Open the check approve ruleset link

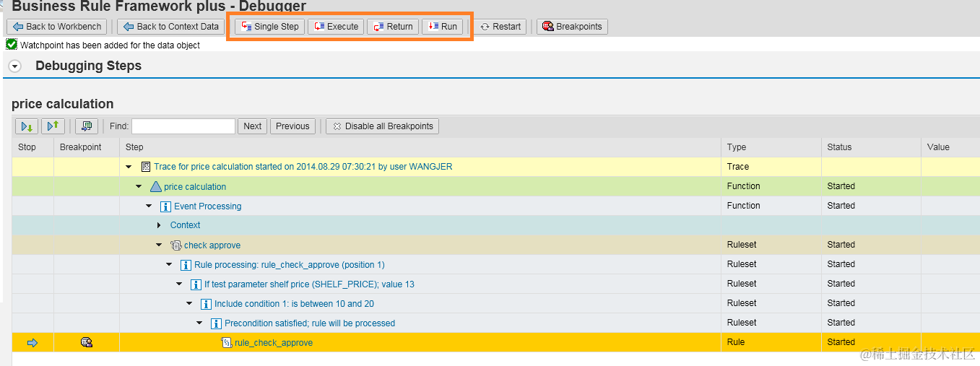[x=212, y=245]
